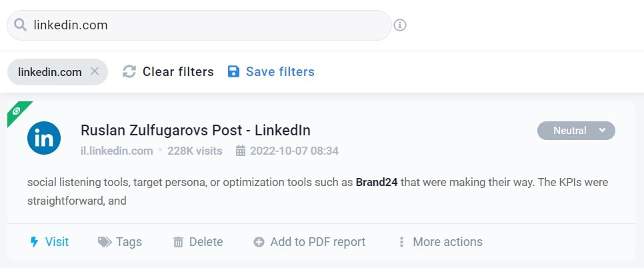Click the calendar icon next to date
Screen dimensions: 644x268
point(241,151)
